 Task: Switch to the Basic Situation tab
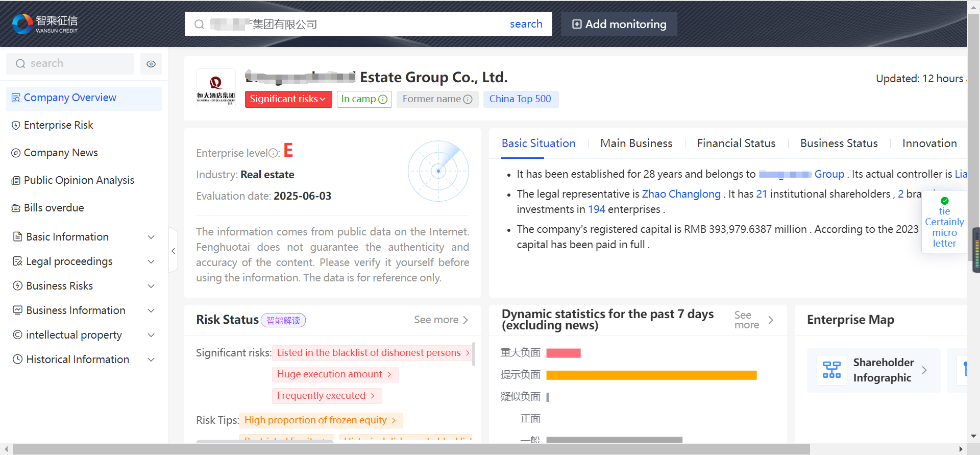(x=538, y=143)
